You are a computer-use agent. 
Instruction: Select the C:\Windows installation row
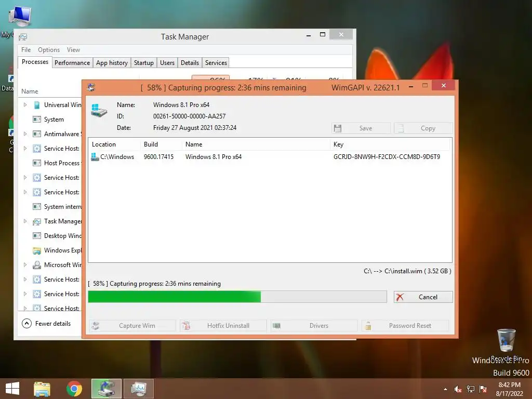pos(270,157)
